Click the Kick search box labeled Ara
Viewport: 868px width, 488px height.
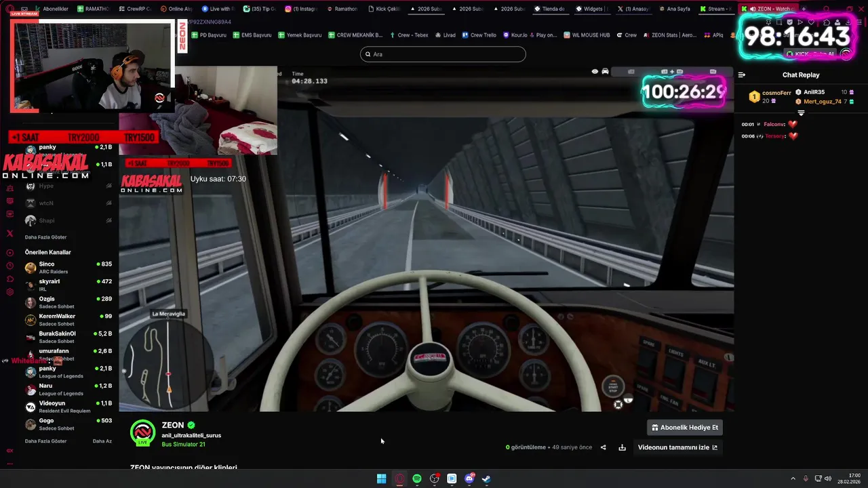[x=443, y=54]
